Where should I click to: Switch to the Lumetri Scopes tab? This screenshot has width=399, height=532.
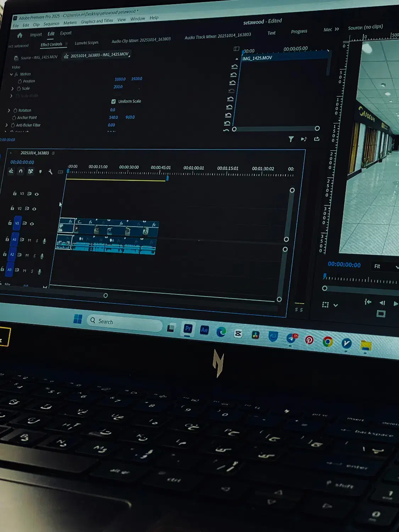point(87,43)
